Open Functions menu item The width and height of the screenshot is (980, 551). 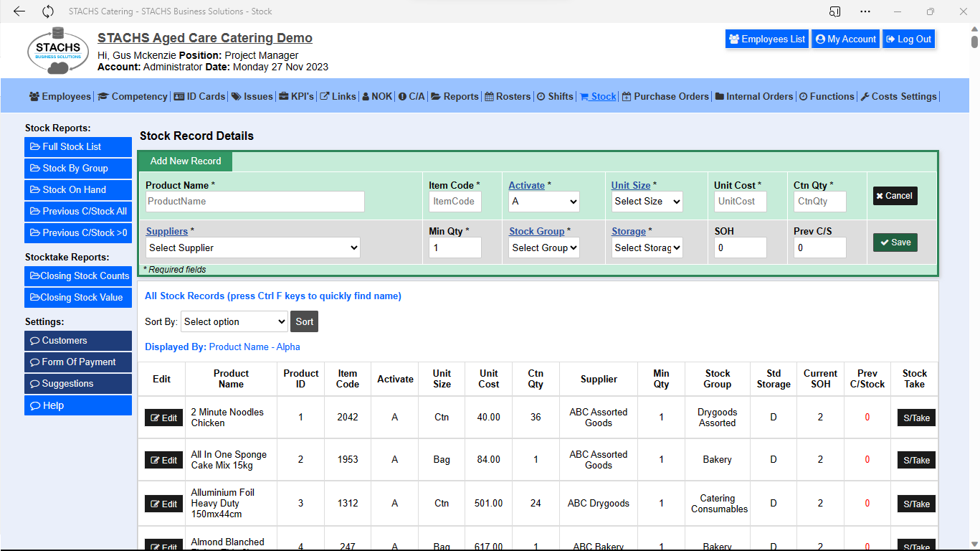[827, 96]
